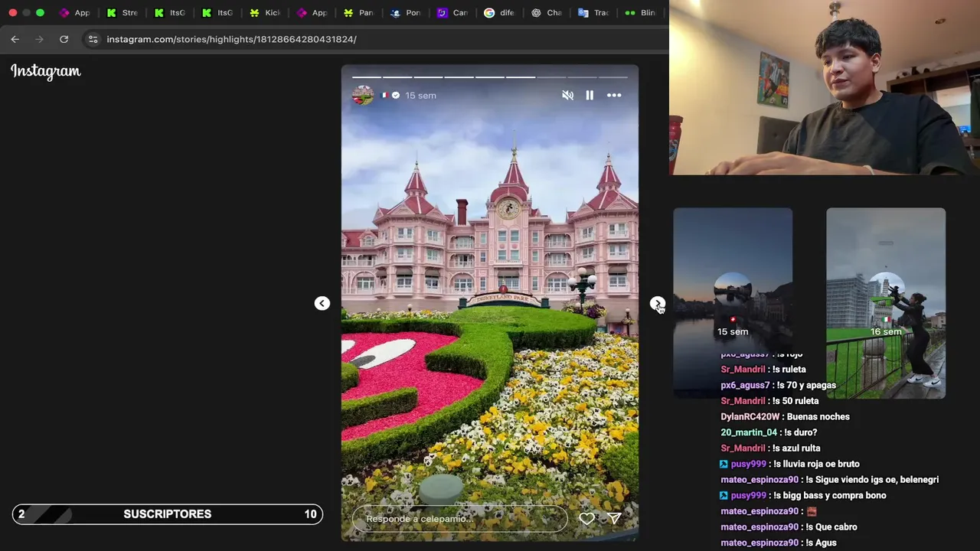
Task: Switch to the 'Trac' translate browser tab
Action: (x=594, y=13)
